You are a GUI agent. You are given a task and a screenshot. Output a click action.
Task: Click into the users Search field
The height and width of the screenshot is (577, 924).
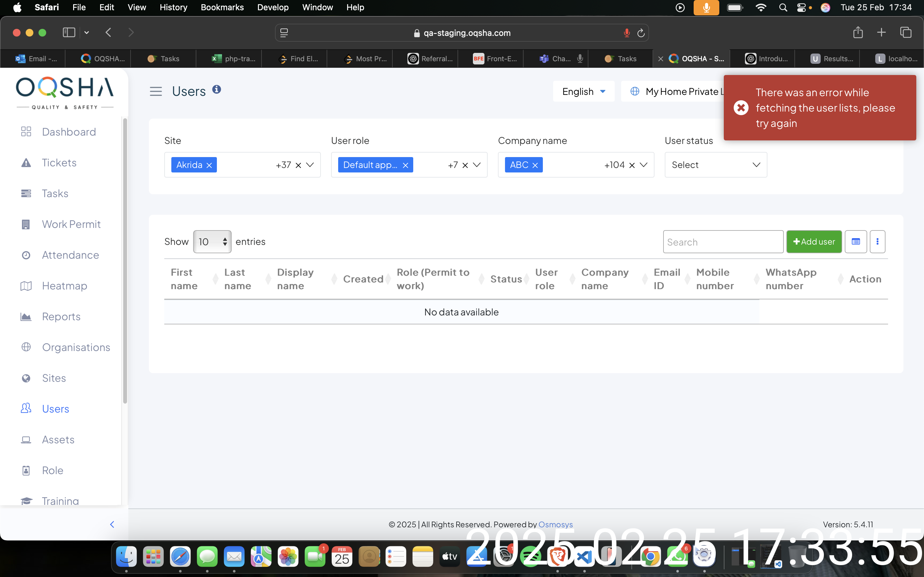tap(723, 242)
